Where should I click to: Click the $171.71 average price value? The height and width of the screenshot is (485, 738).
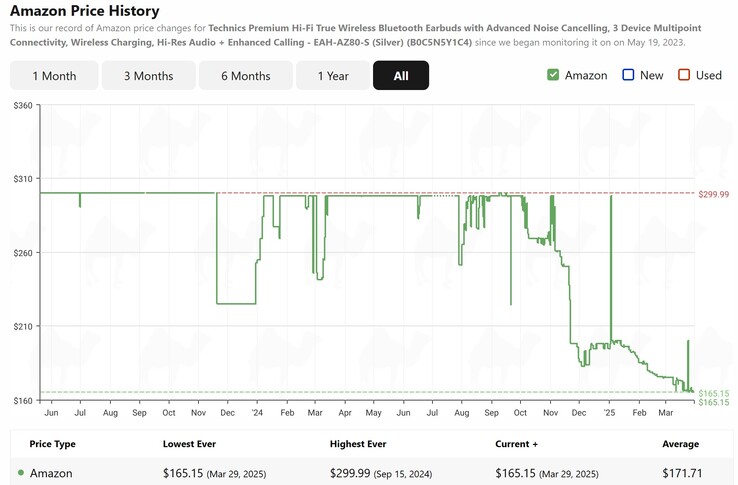point(682,473)
